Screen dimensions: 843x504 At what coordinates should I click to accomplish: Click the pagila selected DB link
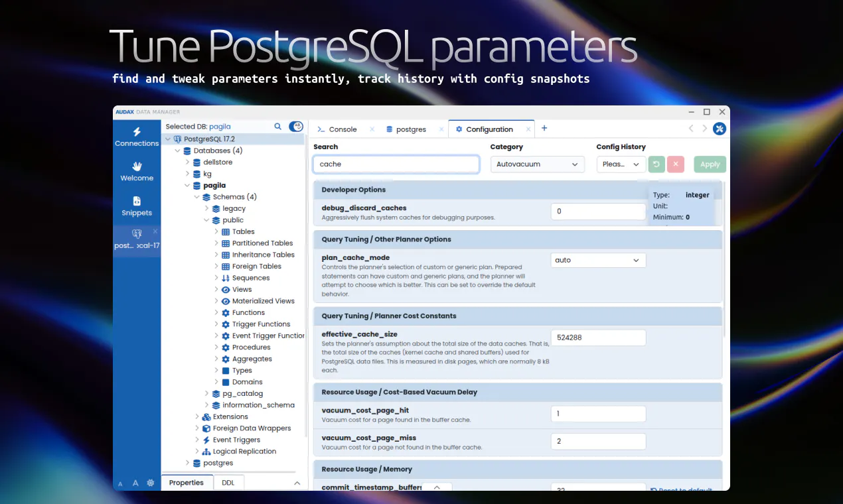tap(220, 126)
